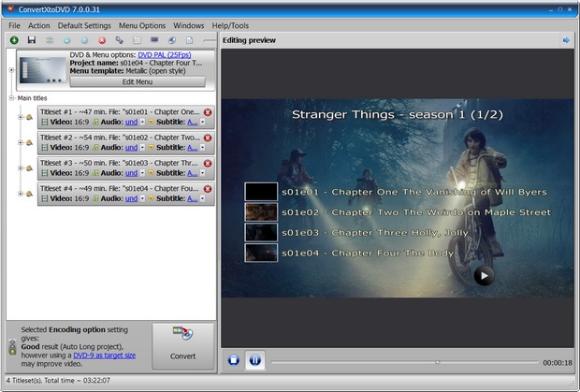The image size is (580, 392).
Task: Click the title icon beside Titleset #3
Action: pyautogui.click(x=29, y=168)
